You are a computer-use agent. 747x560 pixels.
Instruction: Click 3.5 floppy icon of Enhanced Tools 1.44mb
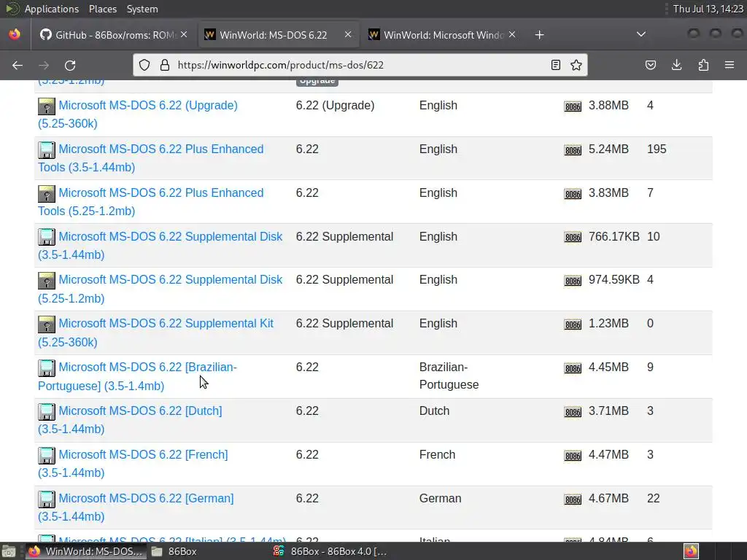click(x=47, y=150)
